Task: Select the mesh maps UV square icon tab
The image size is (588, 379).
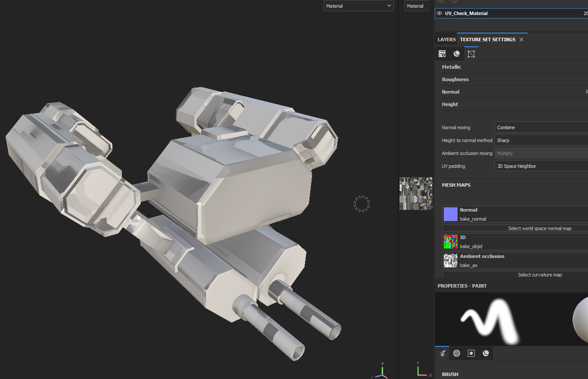Action: [471, 54]
